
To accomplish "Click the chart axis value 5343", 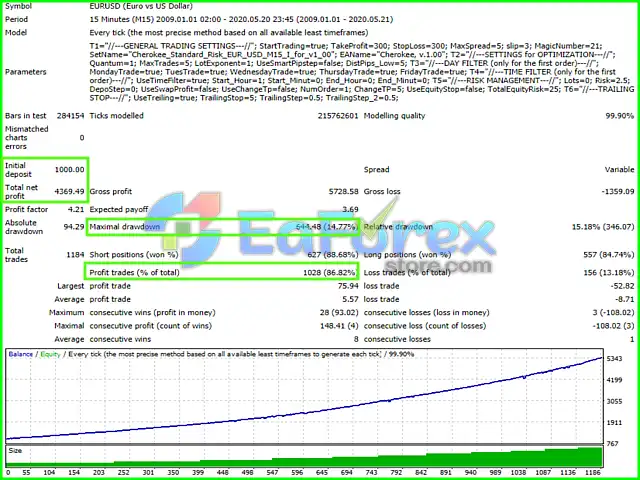I will 614,358.
